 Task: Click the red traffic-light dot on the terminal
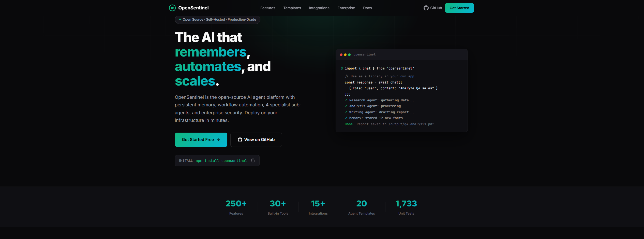click(341, 54)
